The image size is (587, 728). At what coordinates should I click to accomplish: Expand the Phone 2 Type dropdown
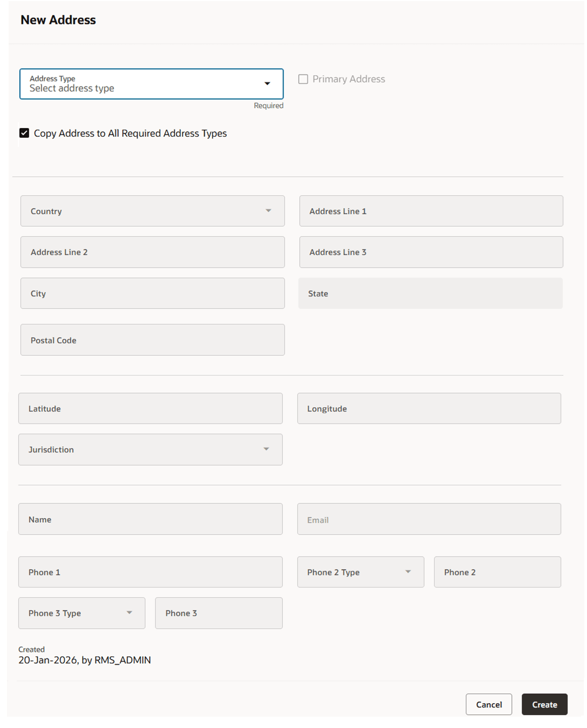pyautogui.click(x=360, y=572)
